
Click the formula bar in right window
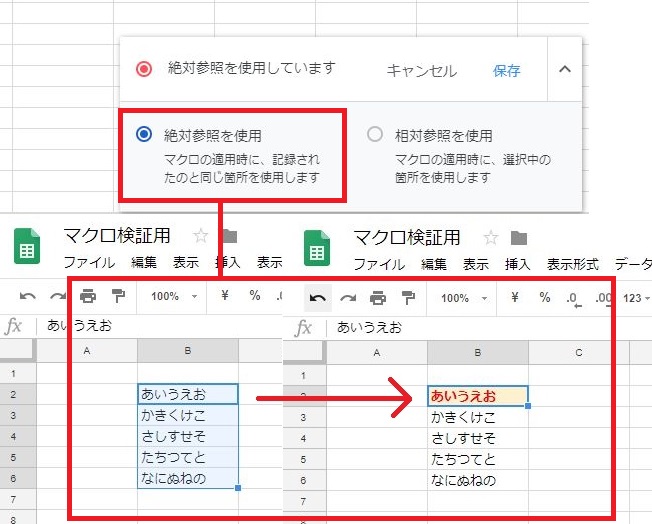(x=491, y=328)
